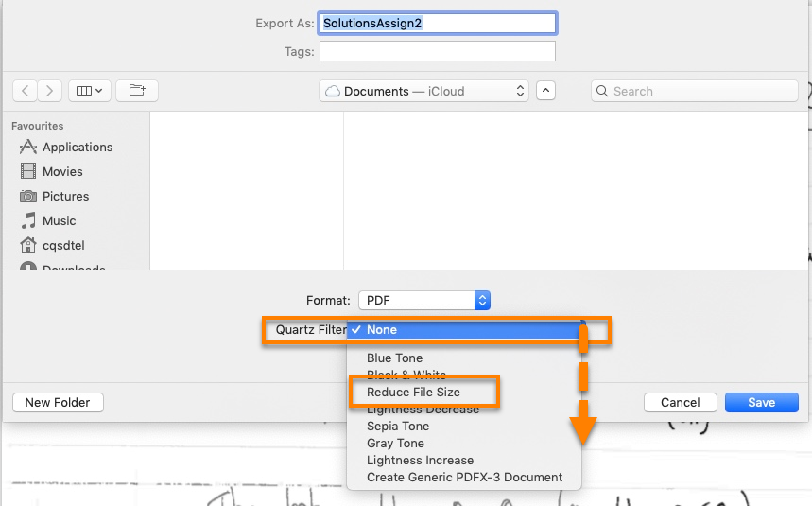Select Music in the sidebar
This screenshot has height=506, width=812.
click(x=59, y=220)
